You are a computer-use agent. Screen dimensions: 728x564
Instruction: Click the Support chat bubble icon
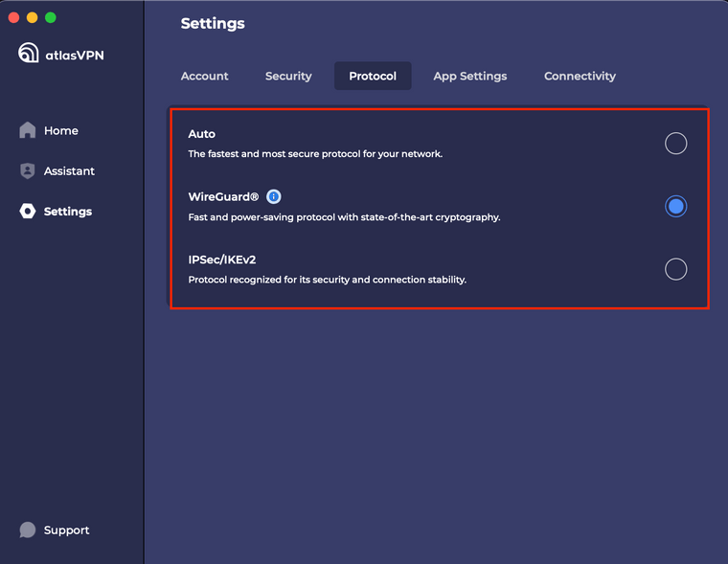pyautogui.click(x=28, y=530)
